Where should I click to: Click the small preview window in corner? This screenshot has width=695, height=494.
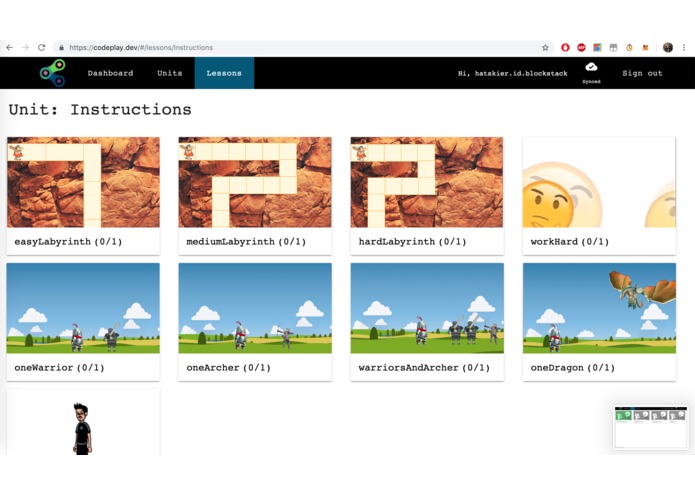[650, 427]
